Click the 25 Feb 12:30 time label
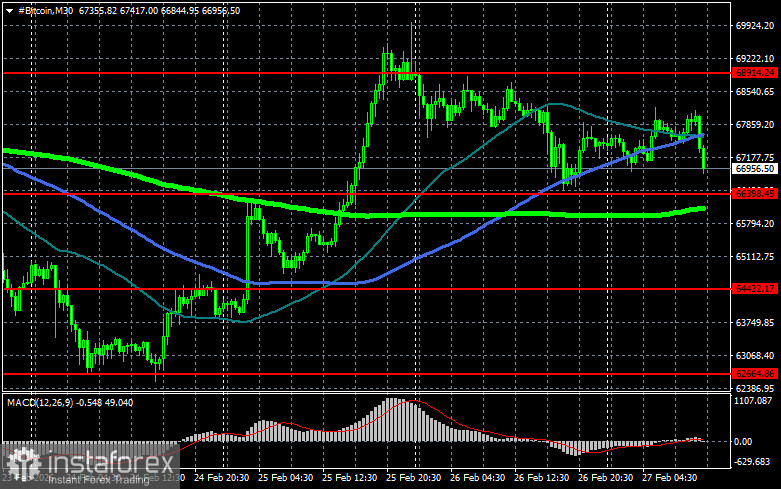The image size is (781, 489). tap(349, 478)
